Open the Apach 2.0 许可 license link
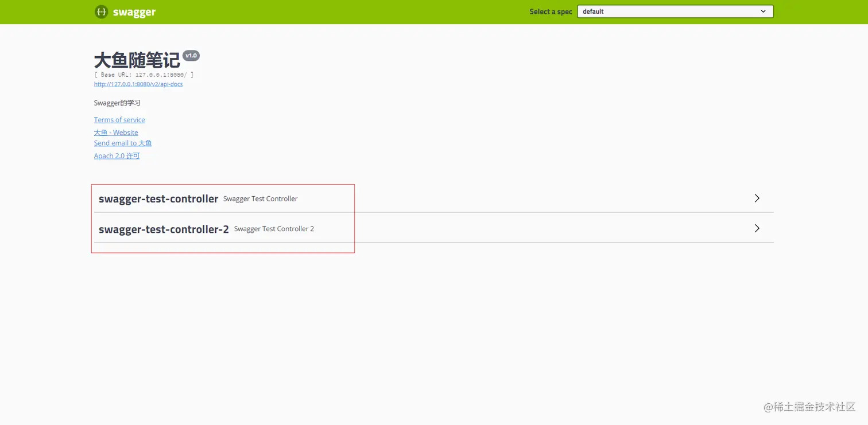This screenshot has width=868, height=425. [117, 156]
